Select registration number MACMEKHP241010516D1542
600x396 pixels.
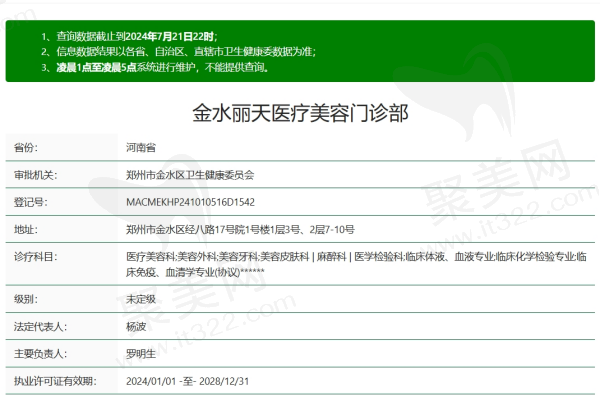pyautogui.click(x=191, y=202)
